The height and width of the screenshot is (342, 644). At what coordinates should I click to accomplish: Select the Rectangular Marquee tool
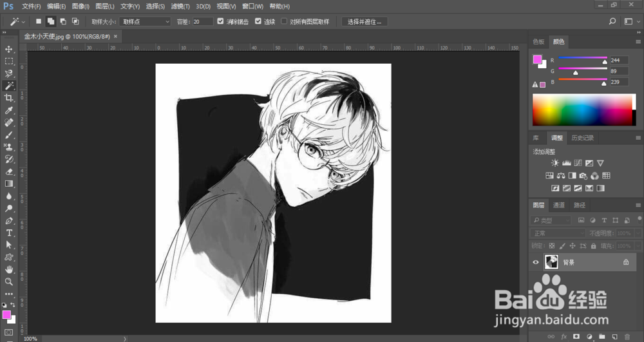pyautogui.click(x=8, y=61)
